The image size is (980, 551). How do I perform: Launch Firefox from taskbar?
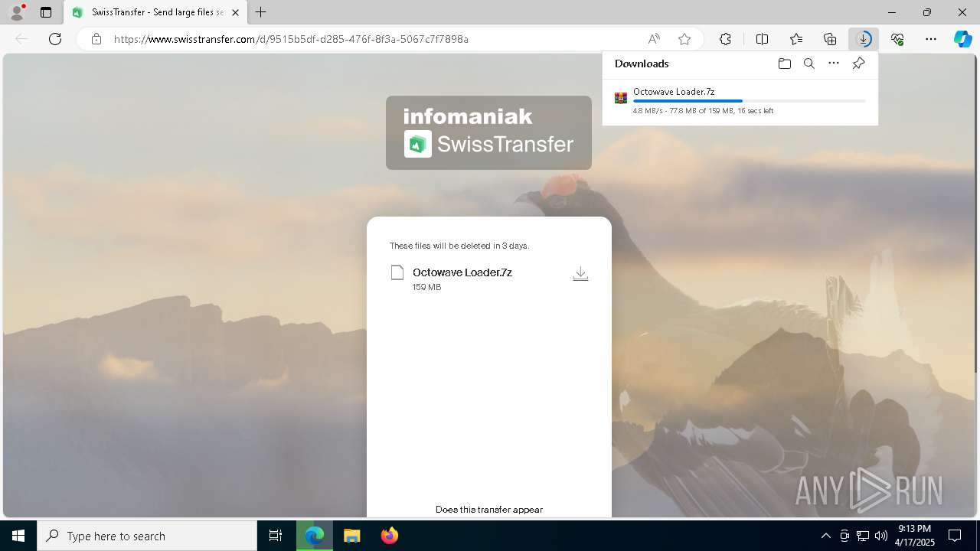click(389, 536)
